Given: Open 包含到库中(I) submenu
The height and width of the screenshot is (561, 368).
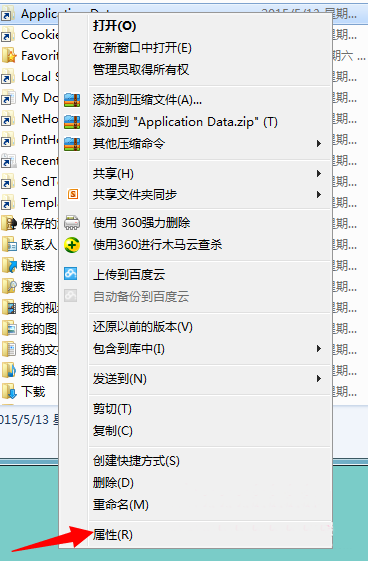Looking at the screenshot, I should point(129,349).
